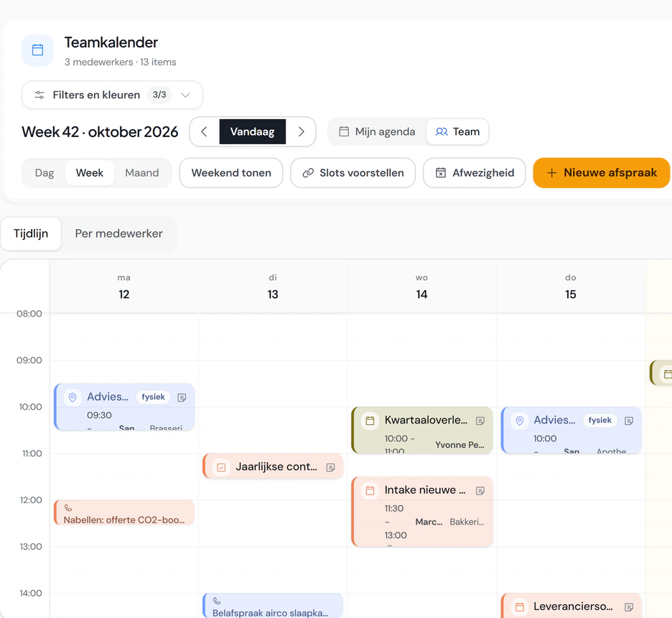The width and height of the screenshot is (672, 618).
Task: Click calendar icon in Mijn agenda
Action: point(344,131)
